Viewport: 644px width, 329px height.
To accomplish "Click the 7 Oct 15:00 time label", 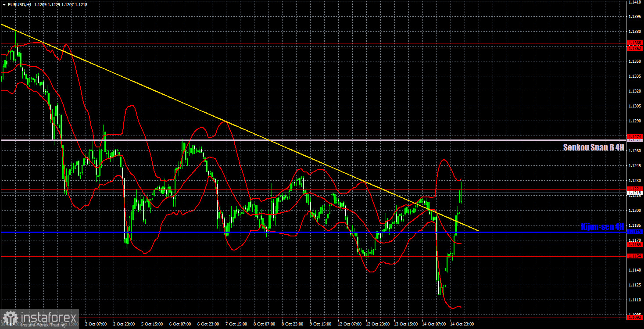I will coord(236,324).
